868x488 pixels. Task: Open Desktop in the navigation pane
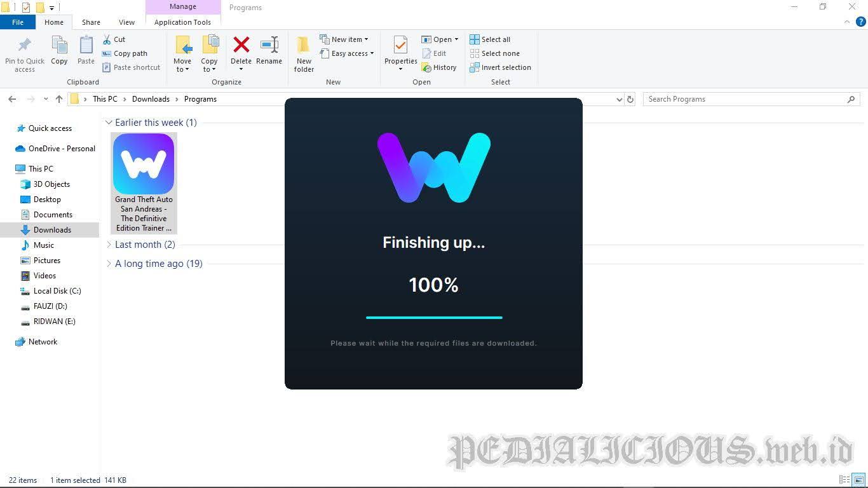click(x=47, y=200)
